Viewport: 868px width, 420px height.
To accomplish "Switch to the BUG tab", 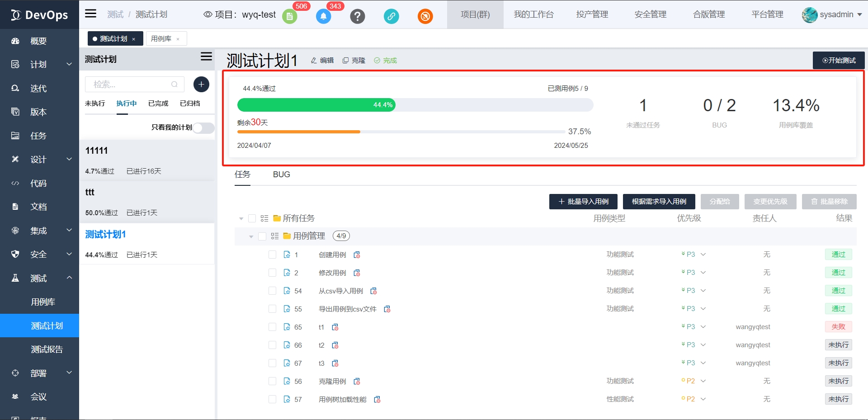I will (281, 175).
